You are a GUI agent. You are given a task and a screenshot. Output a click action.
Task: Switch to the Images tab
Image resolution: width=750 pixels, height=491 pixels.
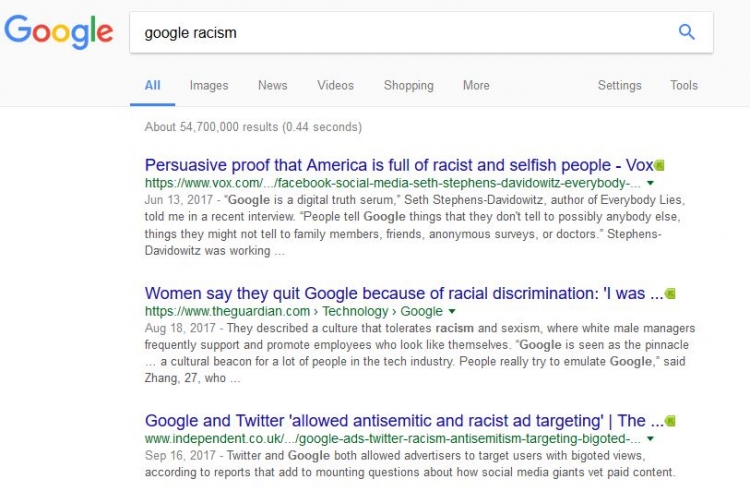pos(209,86)
